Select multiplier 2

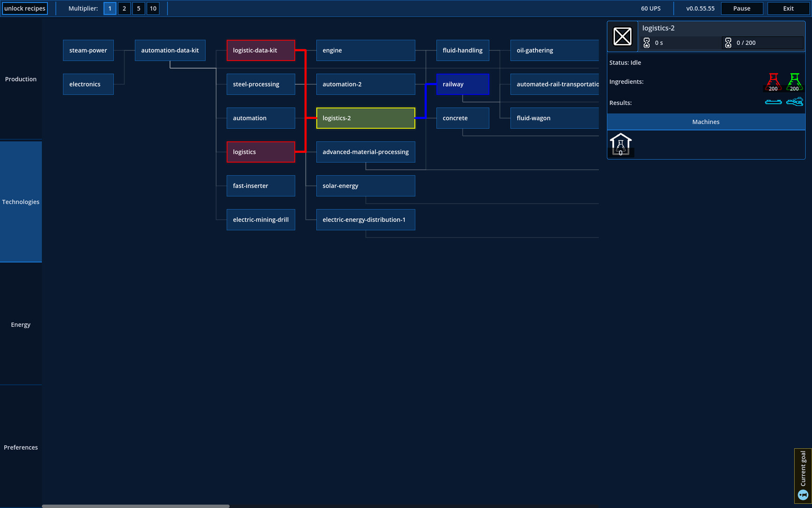[x=124, y=8]
